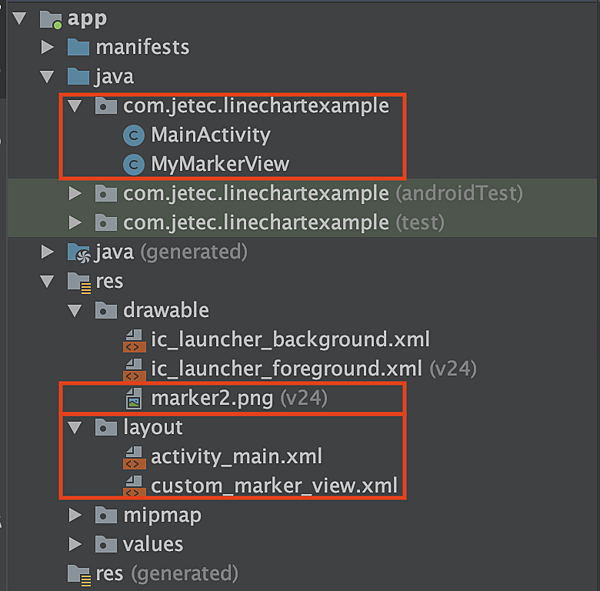Click the custom_marker_view.xml file icon
The image size is (600, 591).
pos(134,486)
